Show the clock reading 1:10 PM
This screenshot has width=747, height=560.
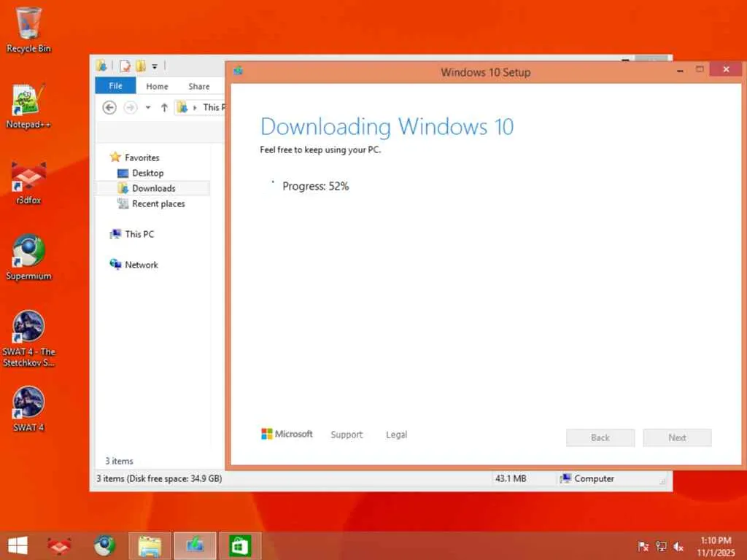pos(716,540)
